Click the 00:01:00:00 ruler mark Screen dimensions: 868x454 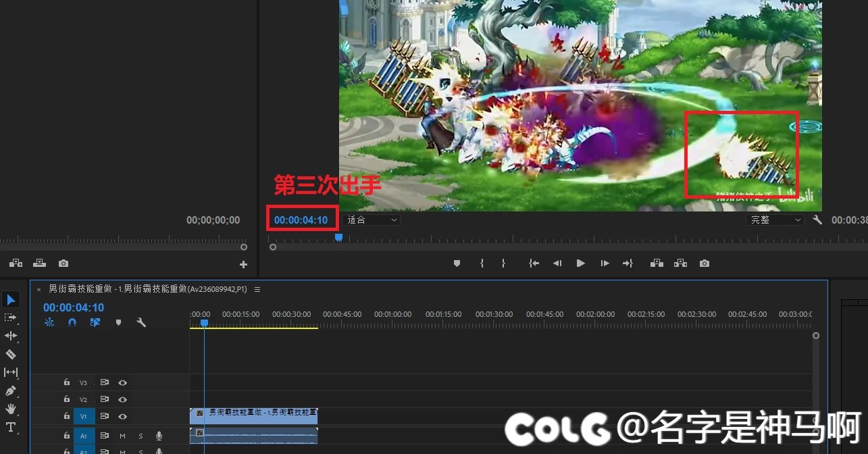tap(392, 314)
